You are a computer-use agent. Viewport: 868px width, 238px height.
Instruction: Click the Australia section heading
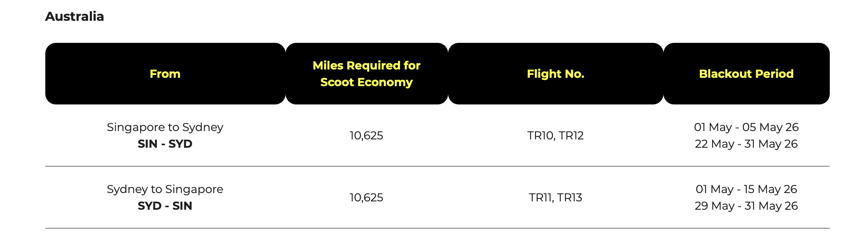tap(74, 17)
